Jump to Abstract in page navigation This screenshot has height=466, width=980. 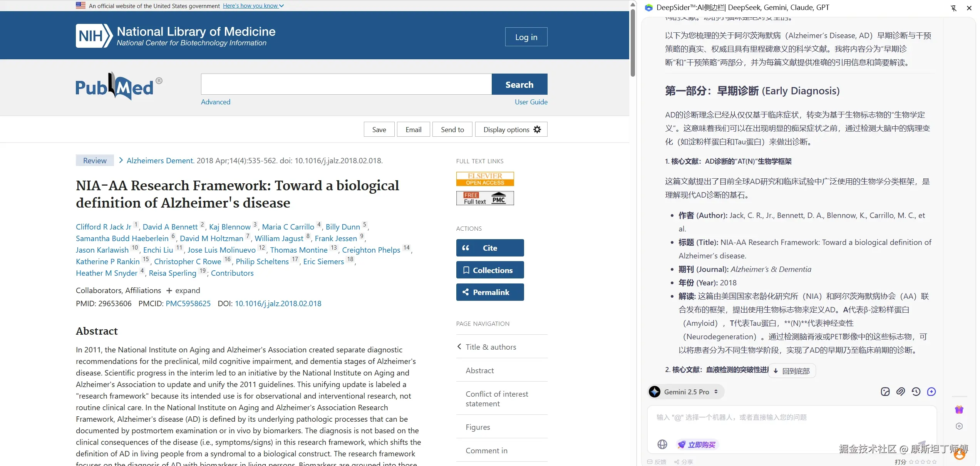click(x=479, y=370)
